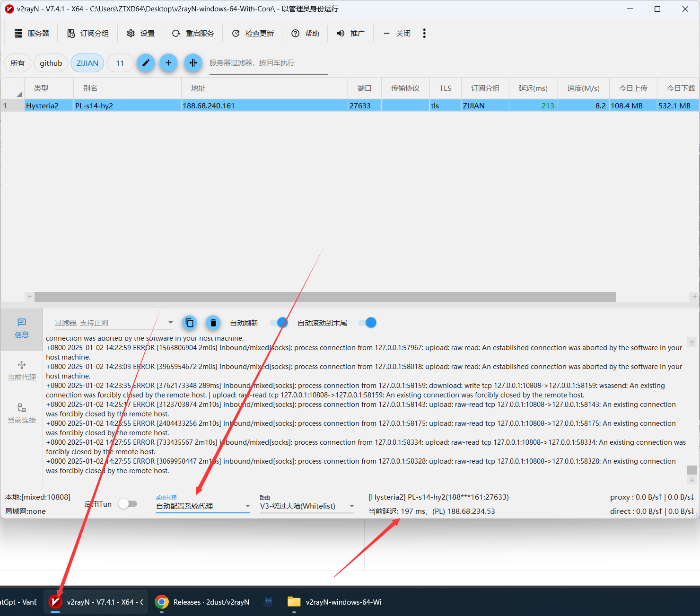Sort by the 别名 (Alias) column header
The width and height of the screenshot is (700, 616).
[x=127, y=88]
